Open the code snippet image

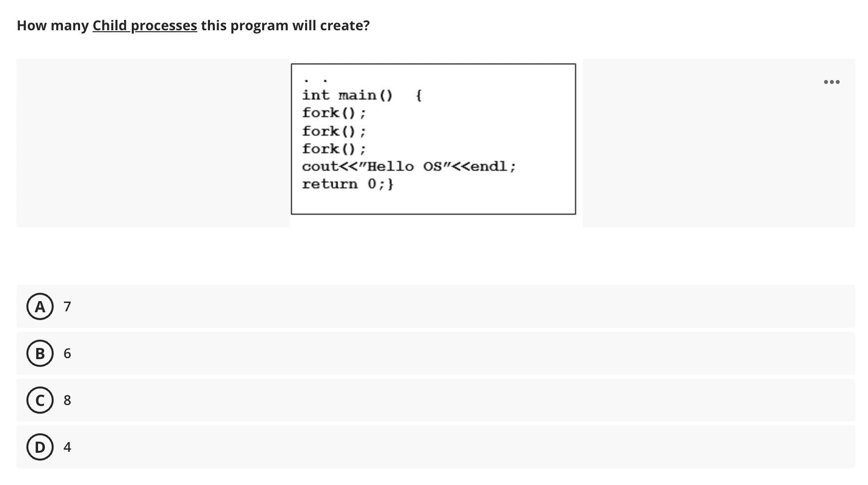(x=434, y=138)
